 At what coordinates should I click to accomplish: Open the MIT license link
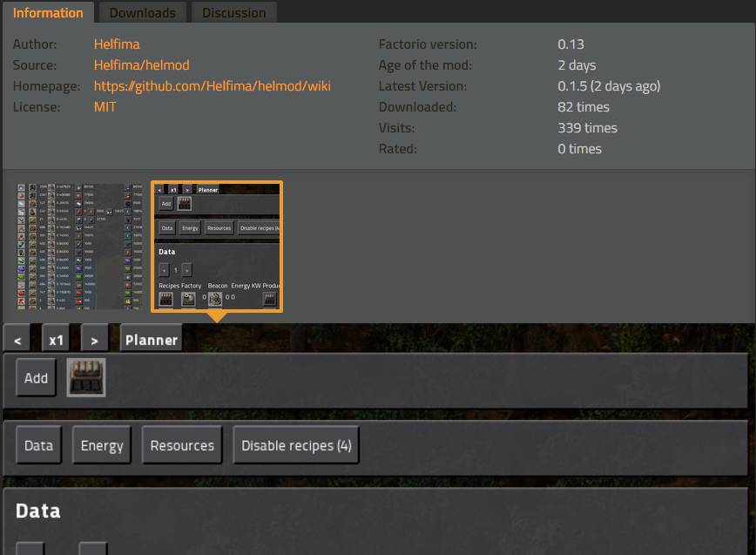[105, 107]
